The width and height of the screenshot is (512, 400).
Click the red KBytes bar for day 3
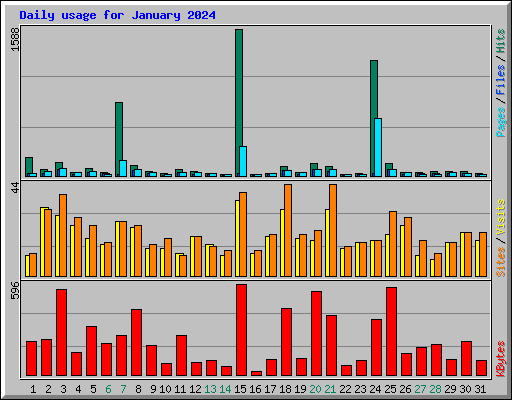pos(61,332)
